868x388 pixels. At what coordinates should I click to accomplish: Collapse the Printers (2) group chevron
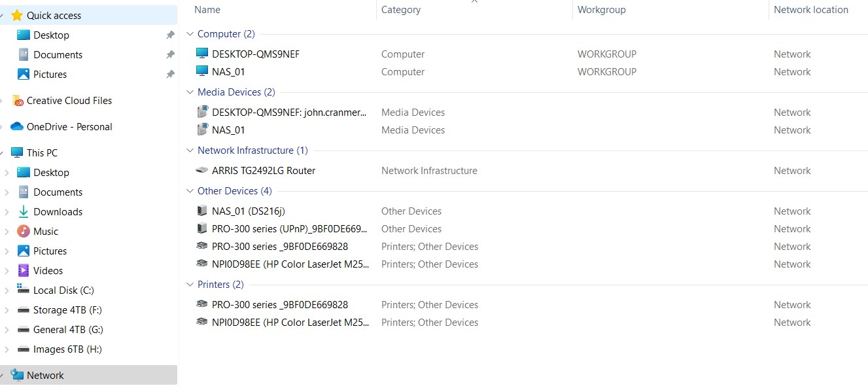point(190,285)
